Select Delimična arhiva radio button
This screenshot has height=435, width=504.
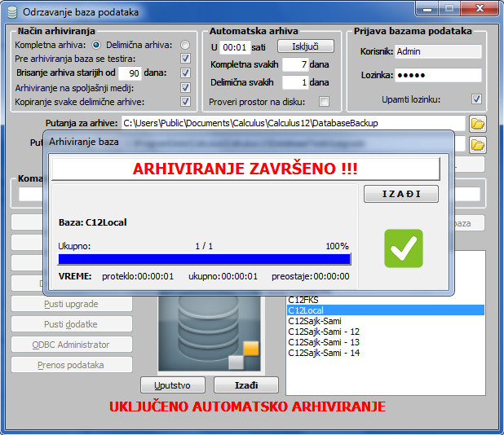coord(185,45)
